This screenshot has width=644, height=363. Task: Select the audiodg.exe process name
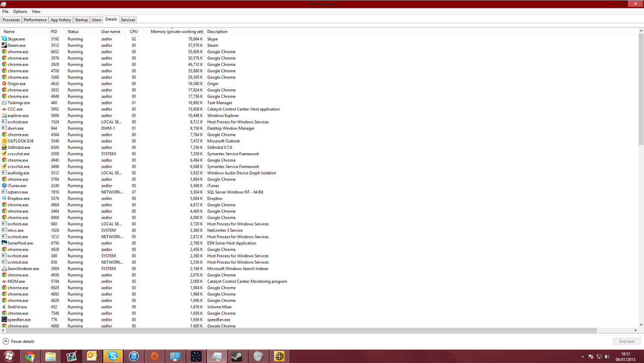[19, 173]
